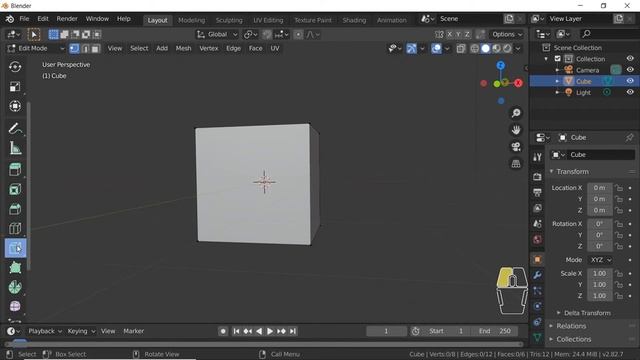Uncheck the Collection checkbox
The width and height of the screenshot is (640, 360).
(558, 59)
